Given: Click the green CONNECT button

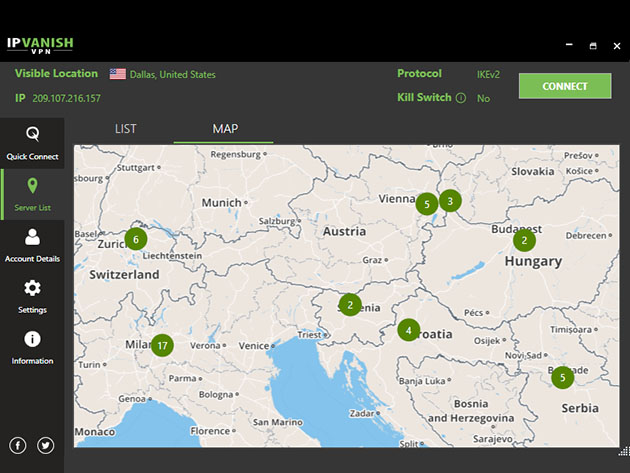Looking at the screenshot, I should (565, 86).
